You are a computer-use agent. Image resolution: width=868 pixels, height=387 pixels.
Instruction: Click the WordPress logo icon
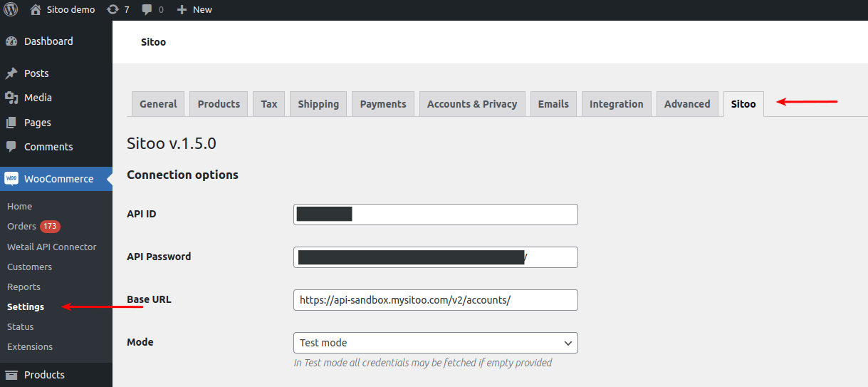tap(11, 10)
